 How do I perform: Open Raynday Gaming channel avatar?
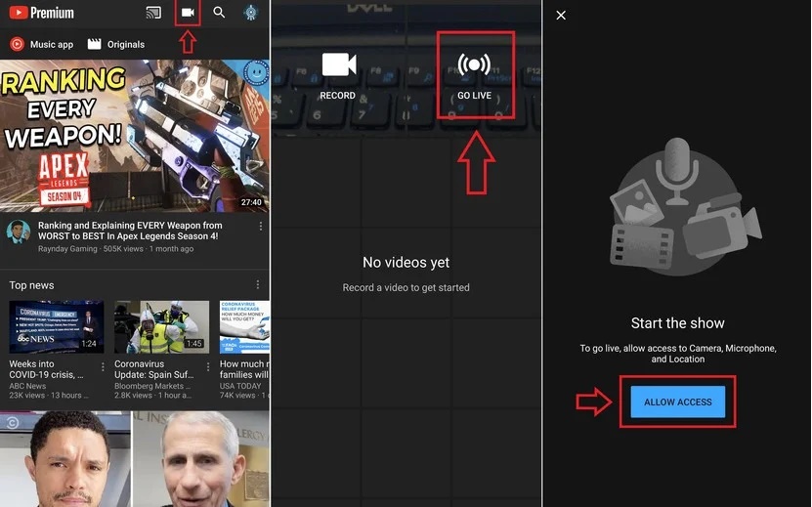point(19,231)
